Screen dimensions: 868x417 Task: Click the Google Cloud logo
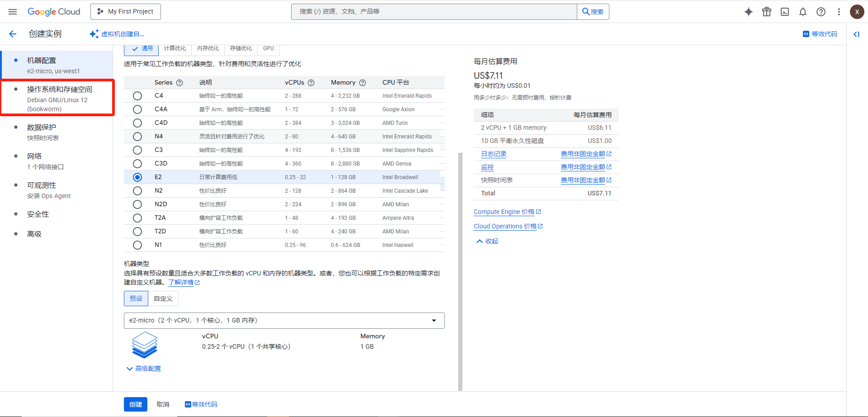click(54, 12)
